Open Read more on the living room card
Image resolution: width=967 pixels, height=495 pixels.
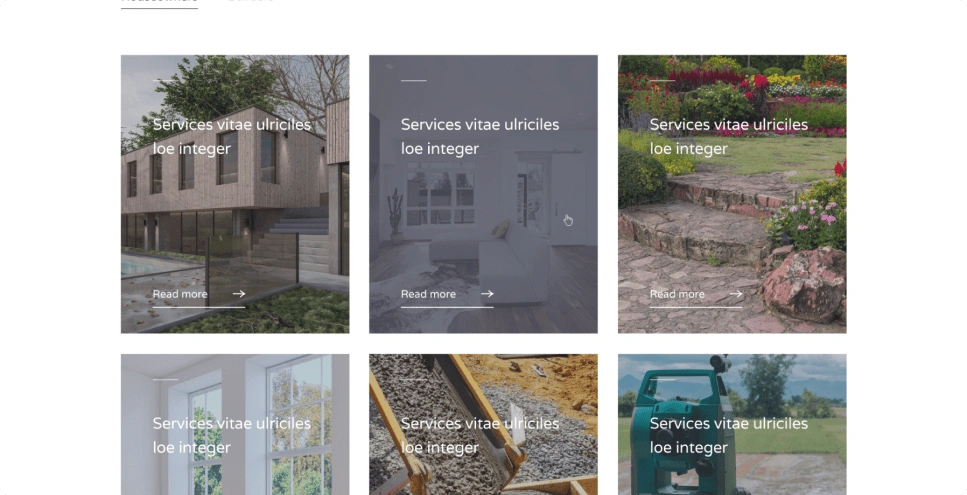(x=428, y=294)
